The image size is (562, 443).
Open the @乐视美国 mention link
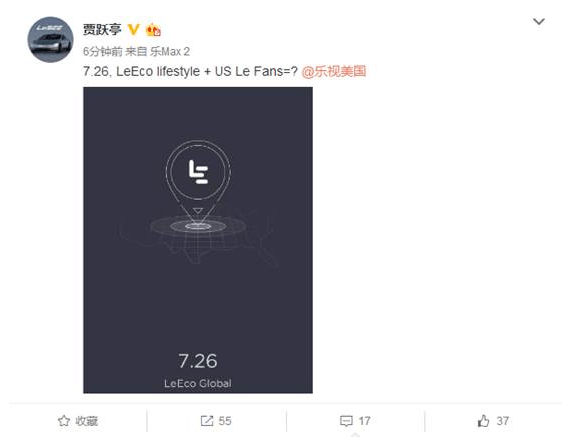pyautogui.click(x=334, y=71)
